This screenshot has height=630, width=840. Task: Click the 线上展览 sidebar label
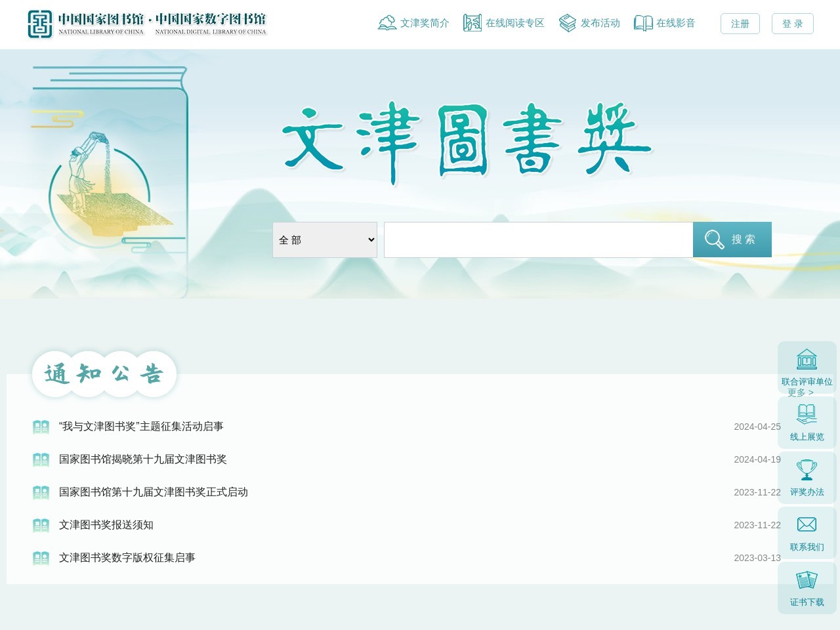point(807,437)
